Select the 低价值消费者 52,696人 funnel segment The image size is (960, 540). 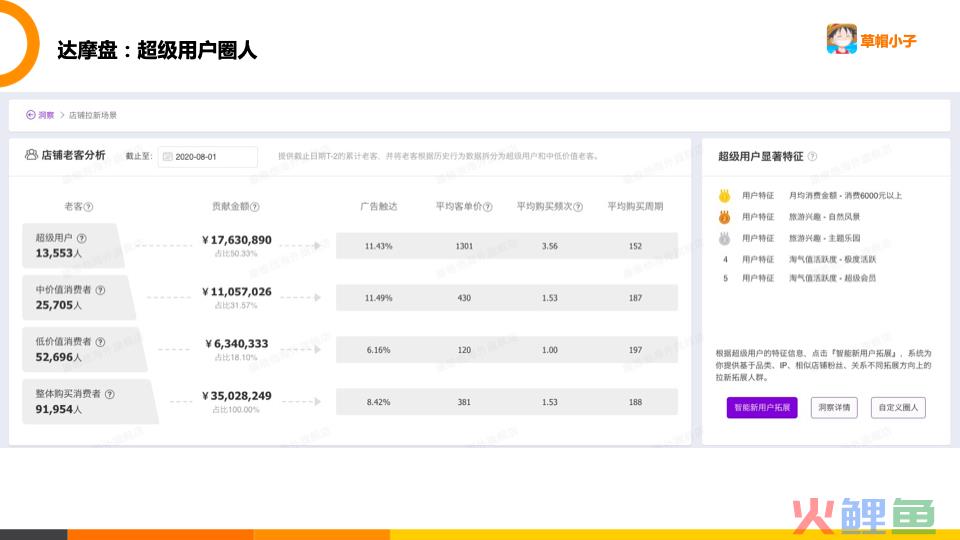[84, 350]
